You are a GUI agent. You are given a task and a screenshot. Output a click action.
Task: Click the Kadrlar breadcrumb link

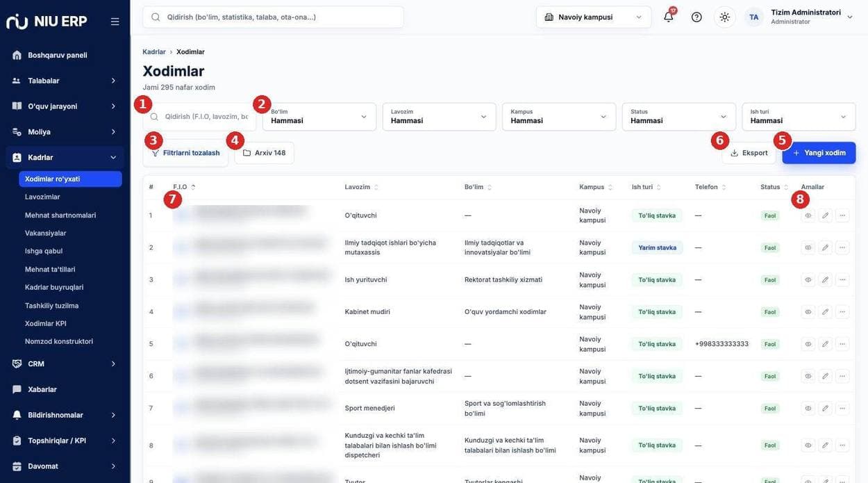coord(154,52)
